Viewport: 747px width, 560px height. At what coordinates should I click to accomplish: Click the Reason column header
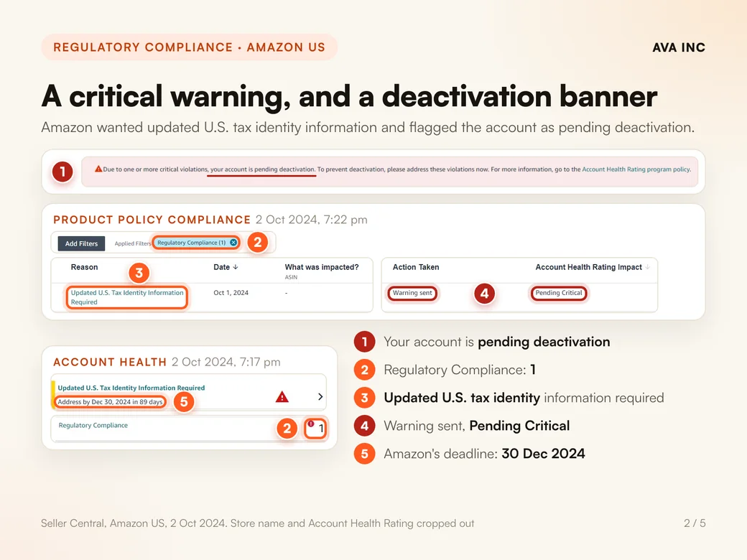(x=84, y=267)
